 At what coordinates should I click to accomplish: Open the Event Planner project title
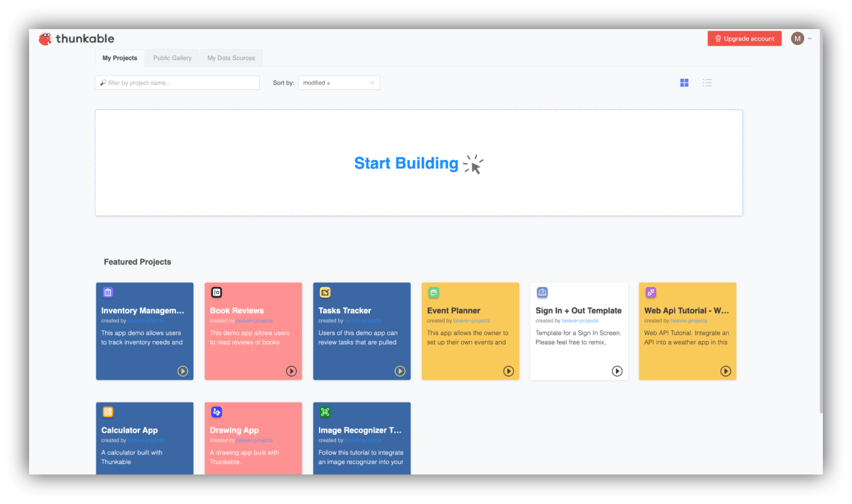(454, 311)
